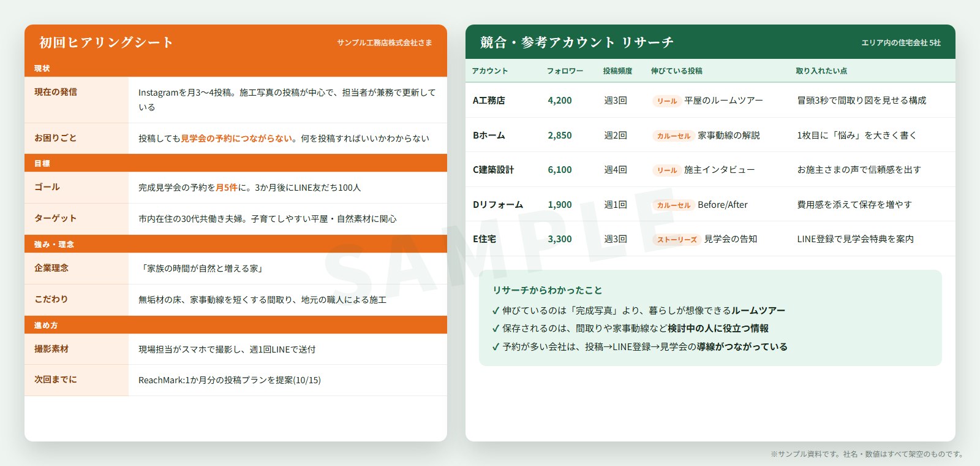Select the A工務店 account cell

489,101
